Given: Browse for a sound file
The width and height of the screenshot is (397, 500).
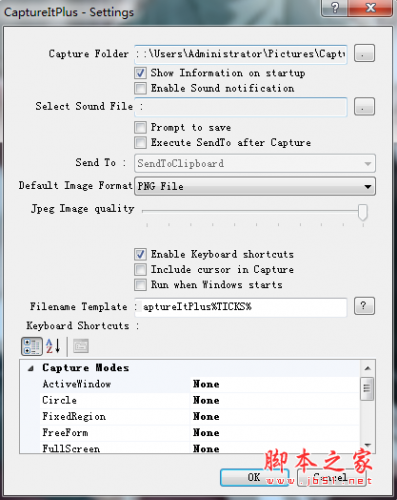Looking at the screenshot, I should coord(364,107).
